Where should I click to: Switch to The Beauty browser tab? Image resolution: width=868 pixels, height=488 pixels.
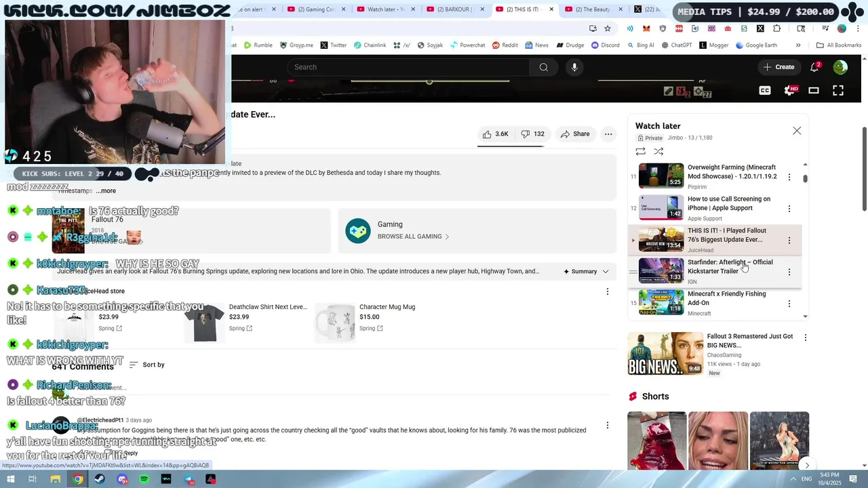pos(594,9)
